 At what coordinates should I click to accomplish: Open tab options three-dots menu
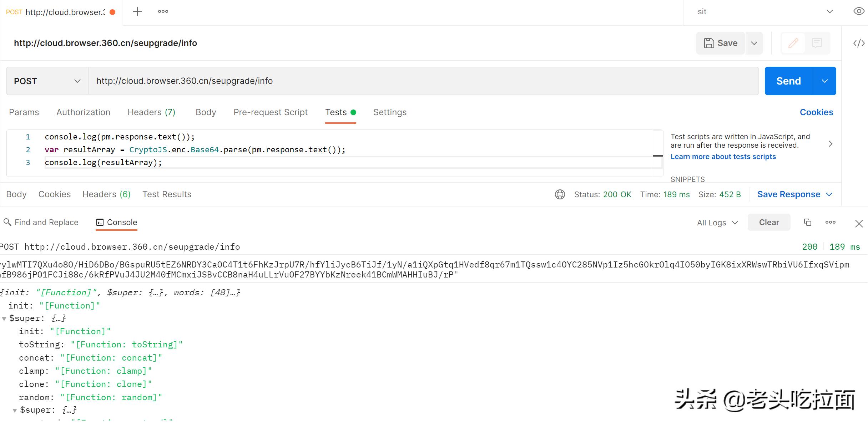(x=163, y=12)
